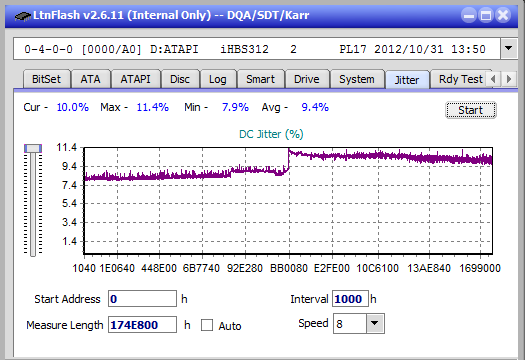Open the Disc tab
The height and width of the screenshot is (360, 525).
coord(180,79)
